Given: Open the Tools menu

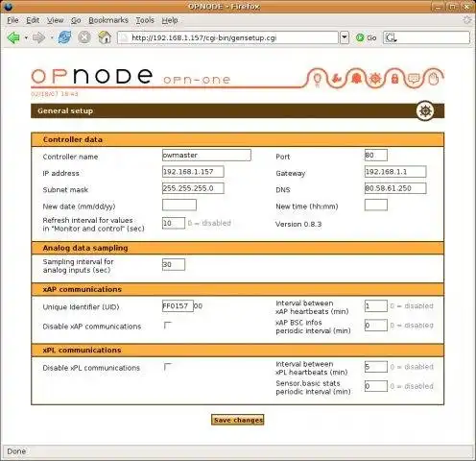Looking at the screenshot, I should tap(145, 20).
